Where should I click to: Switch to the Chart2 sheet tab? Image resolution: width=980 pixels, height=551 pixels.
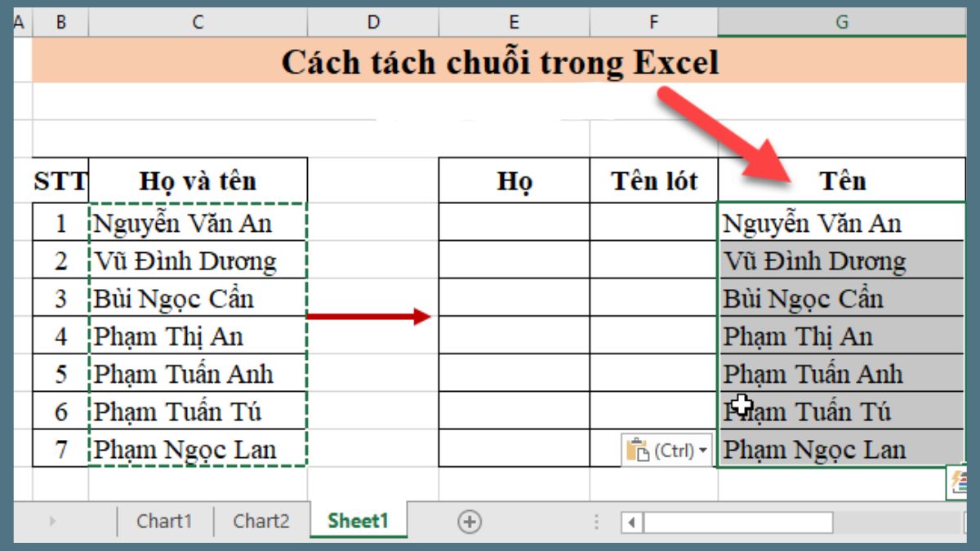[261, 521]
